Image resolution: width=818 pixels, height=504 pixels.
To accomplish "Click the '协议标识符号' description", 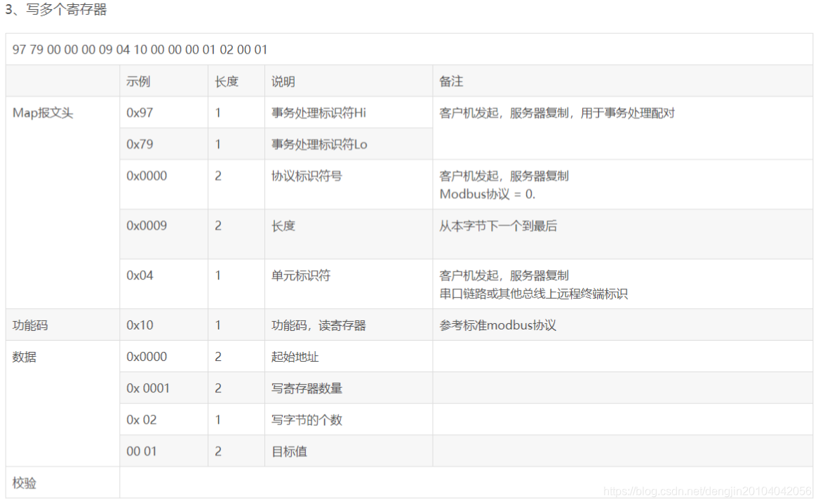I will (x=307, y=176).
